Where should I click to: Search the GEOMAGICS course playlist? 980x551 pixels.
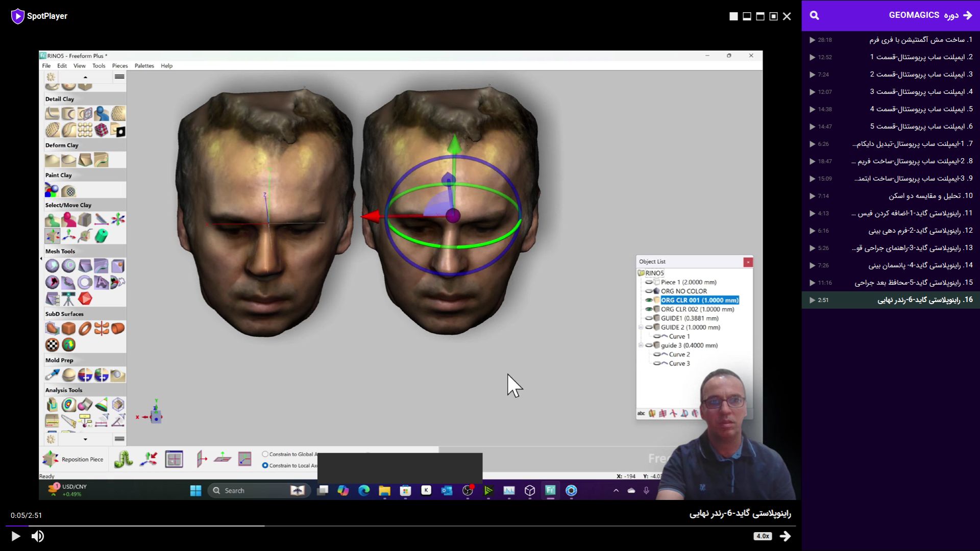pos(815,15)
